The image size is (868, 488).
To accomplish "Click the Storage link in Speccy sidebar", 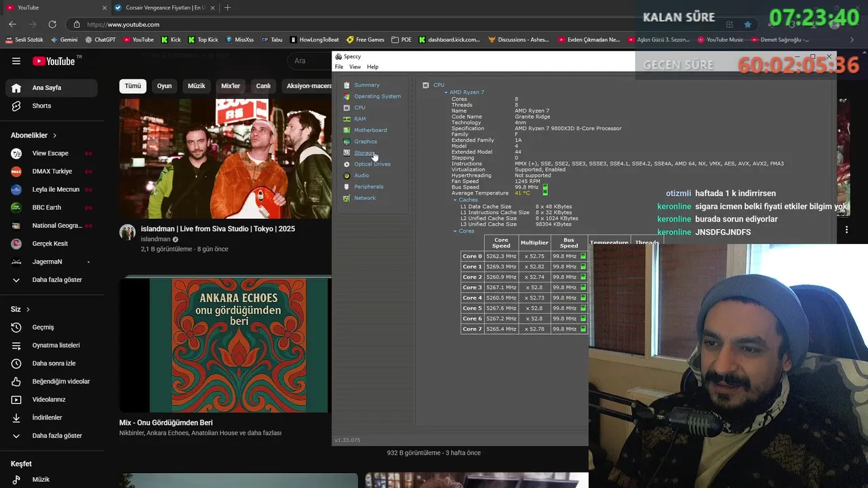I will pos(363,152).
